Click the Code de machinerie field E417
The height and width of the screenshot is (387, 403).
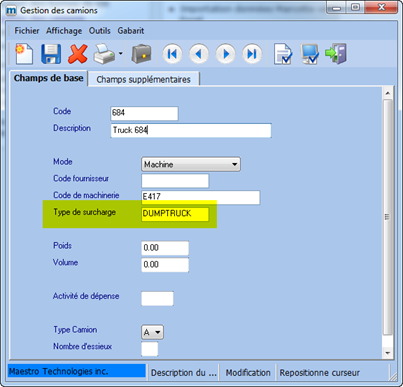[x=201, y=197]
